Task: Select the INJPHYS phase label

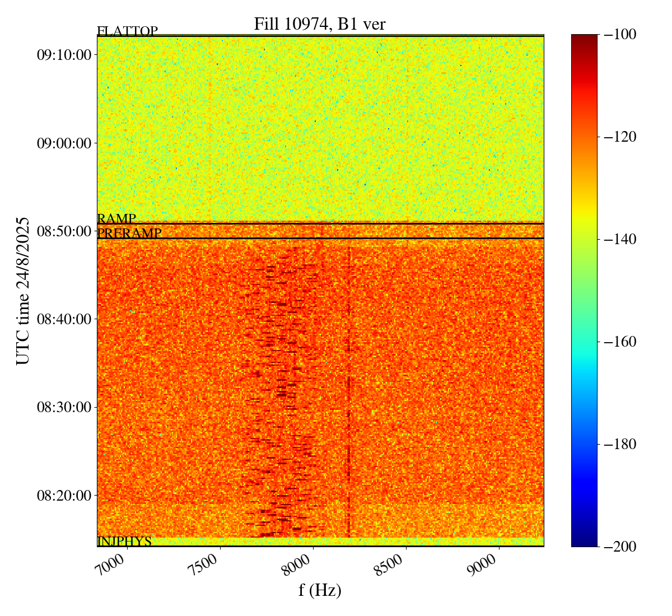Action: [124, 542]
